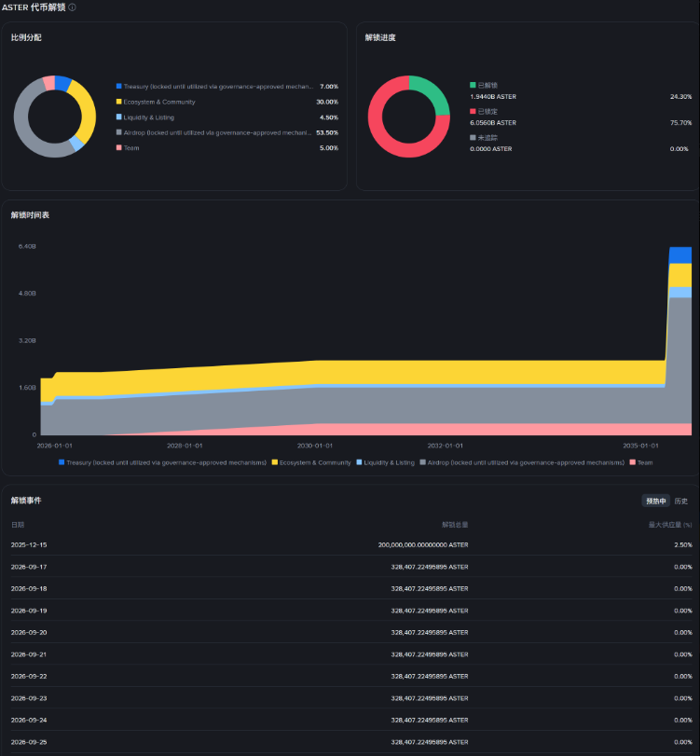
Task: Click Airdrop gray swatch in allocation legend
Action: coord(118,132)
